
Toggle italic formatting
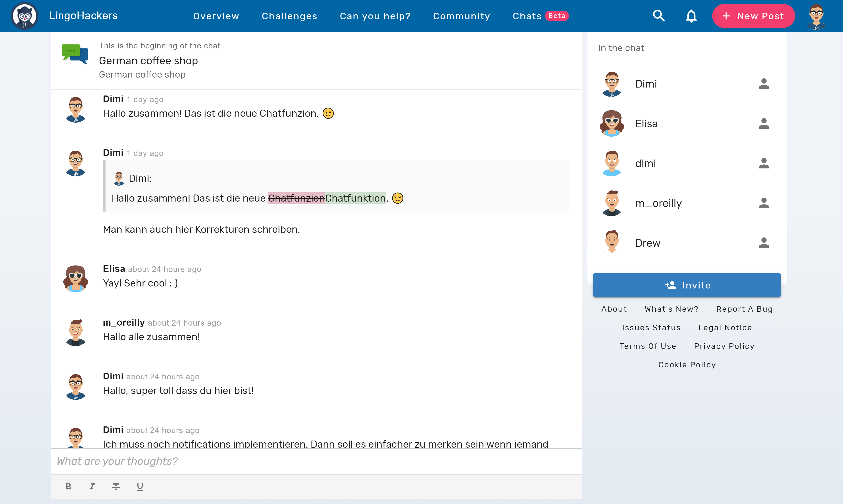point(92,486)
